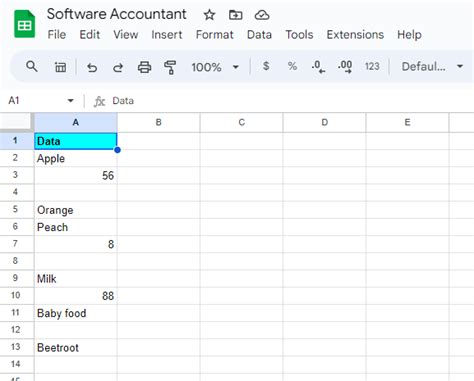Check the cloud document status icon
474x381 pixels.
coord(262,15)
